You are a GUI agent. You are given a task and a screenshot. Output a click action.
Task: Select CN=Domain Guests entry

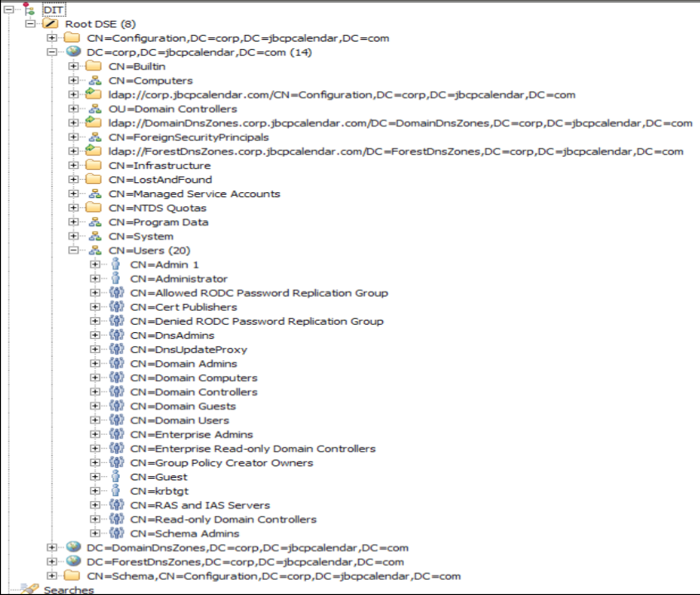(183, 406)
